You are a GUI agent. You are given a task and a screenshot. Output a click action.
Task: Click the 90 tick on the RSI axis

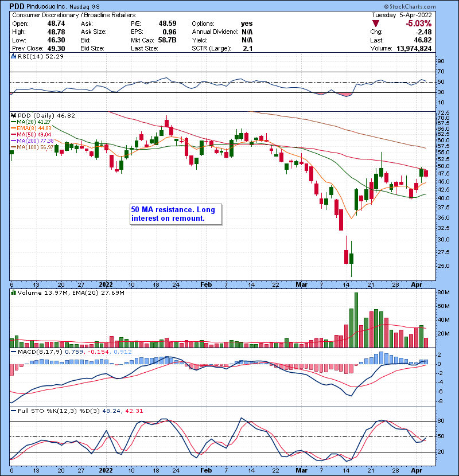(441, 61)
